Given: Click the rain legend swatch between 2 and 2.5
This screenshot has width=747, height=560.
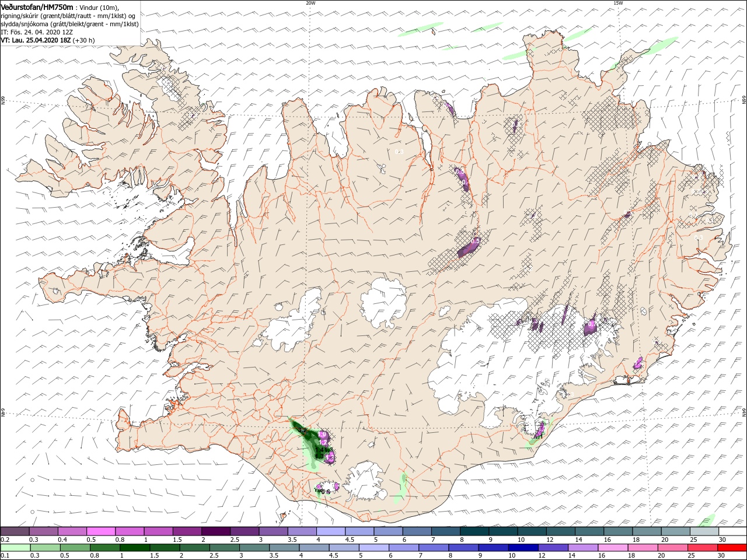Looking at the screenshot, I should [194, 548].
